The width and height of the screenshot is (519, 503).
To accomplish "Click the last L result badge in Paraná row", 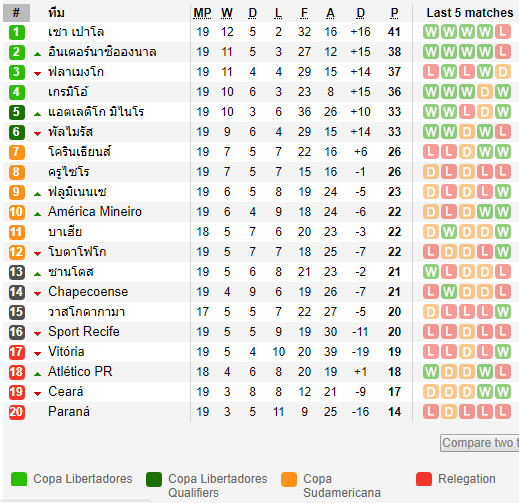I will coord(502,412).
